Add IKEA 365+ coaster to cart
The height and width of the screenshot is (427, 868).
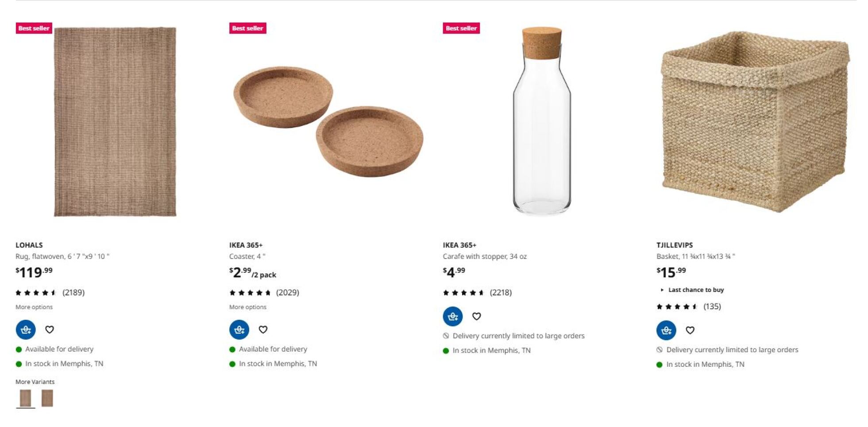(239, 330)
